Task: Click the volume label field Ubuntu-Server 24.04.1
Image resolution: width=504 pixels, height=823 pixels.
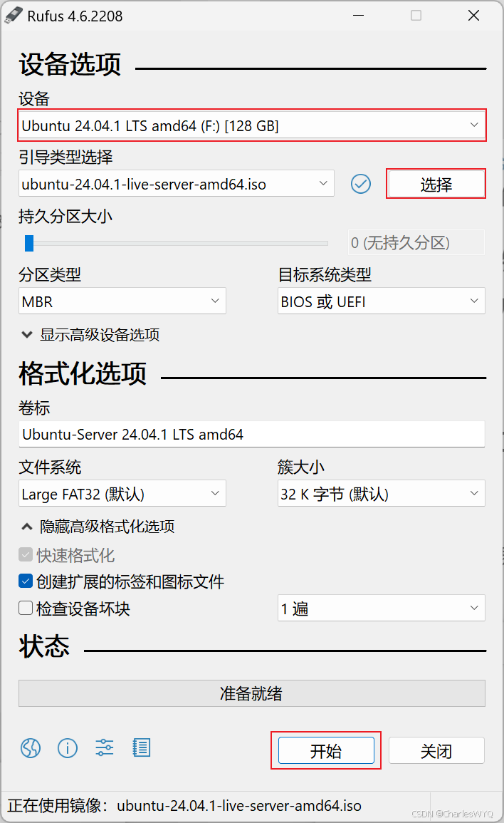Action: [252, 434]
